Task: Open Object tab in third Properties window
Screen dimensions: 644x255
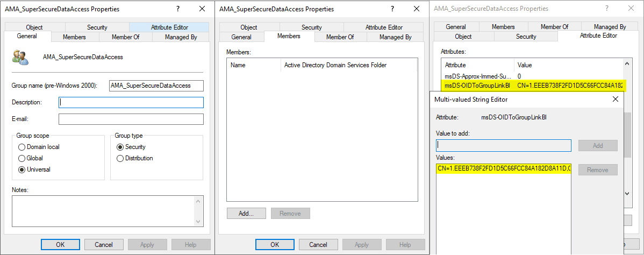Action: [x=463, y=37]
